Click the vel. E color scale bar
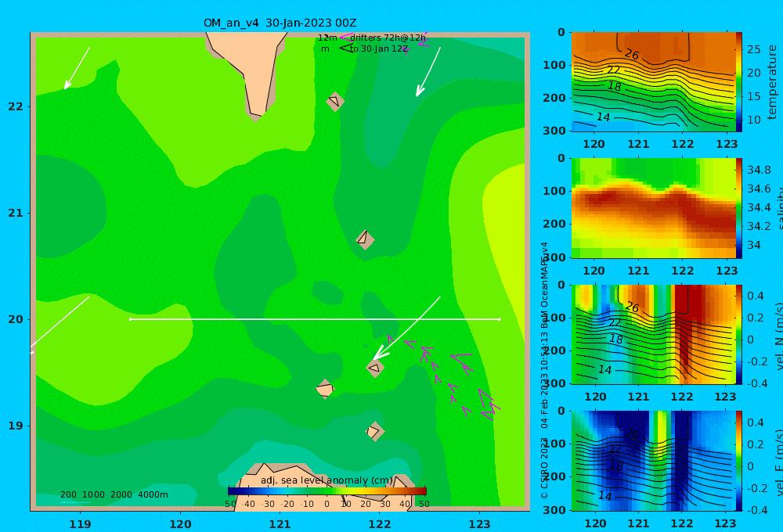Image resolution: width=783 pixels, height=532 pixels. [x=738, y=461]
